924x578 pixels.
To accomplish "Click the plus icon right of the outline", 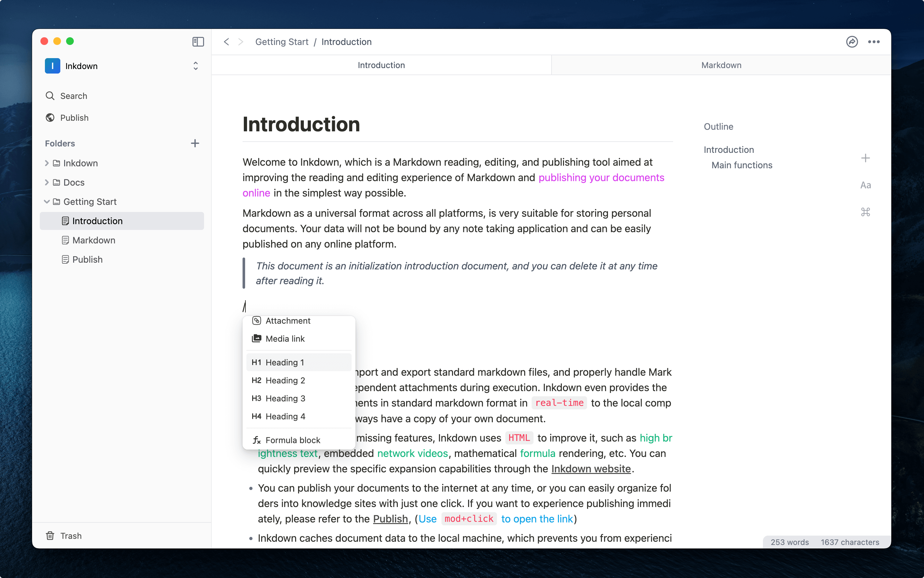I will 865,158.
